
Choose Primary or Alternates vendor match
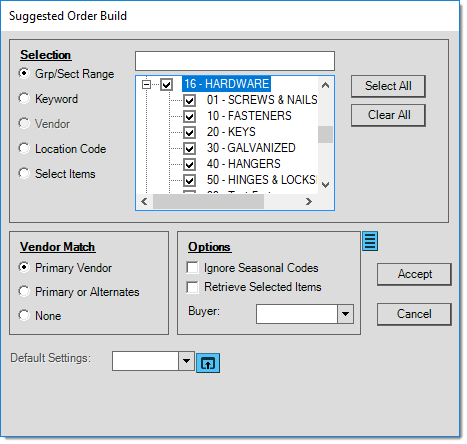pos(24,291)
